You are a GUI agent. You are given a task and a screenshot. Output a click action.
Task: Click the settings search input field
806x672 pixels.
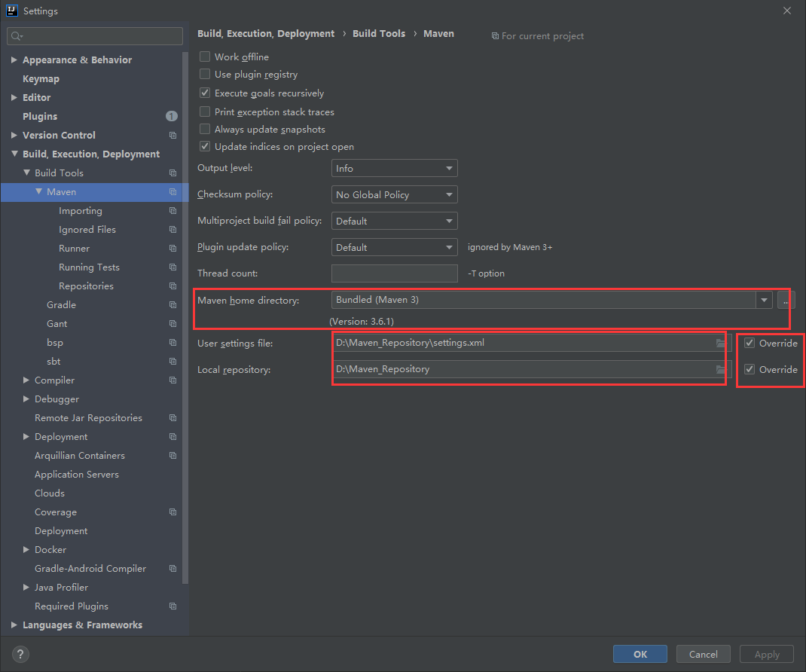[x=95, y=36]
